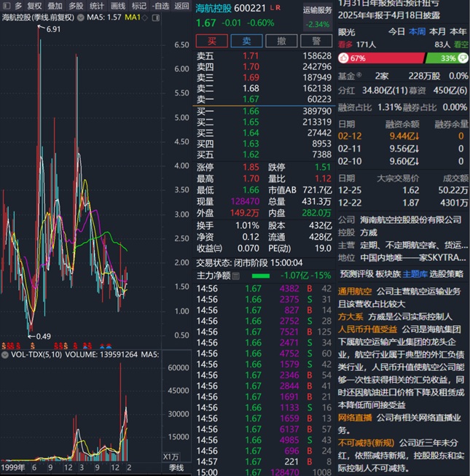The width and height of the screenshot is (470, 476).
Task: Click the red 67% bullish bar
Action: [382, 58]
